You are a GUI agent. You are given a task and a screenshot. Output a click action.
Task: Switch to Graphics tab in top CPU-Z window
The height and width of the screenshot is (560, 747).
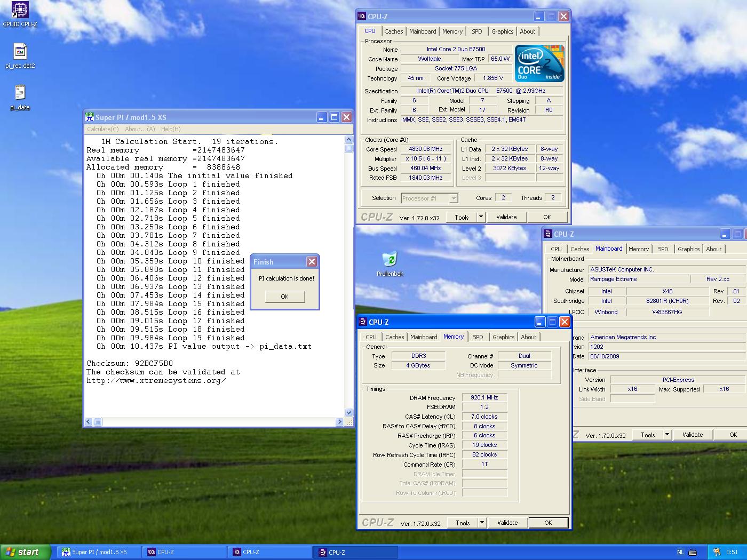[503, 31]
